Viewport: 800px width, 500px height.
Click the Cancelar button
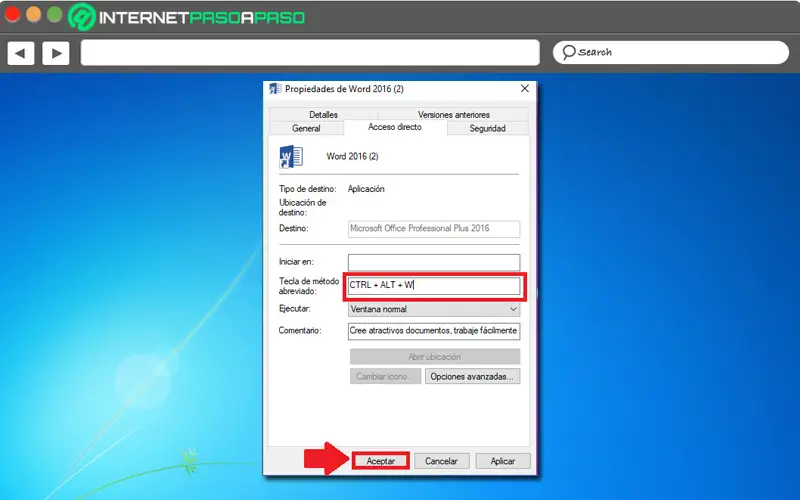click(x=441, y=461)
